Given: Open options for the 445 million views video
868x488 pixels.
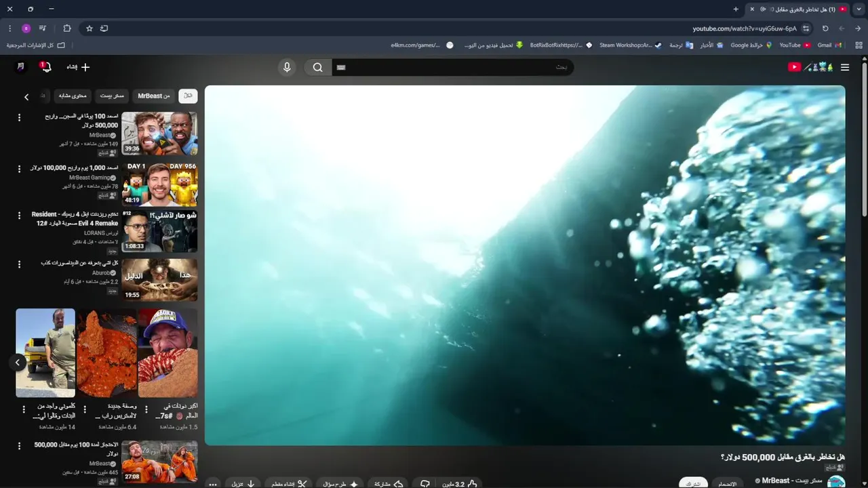Looking at the screenshot, I should [19, 446].
